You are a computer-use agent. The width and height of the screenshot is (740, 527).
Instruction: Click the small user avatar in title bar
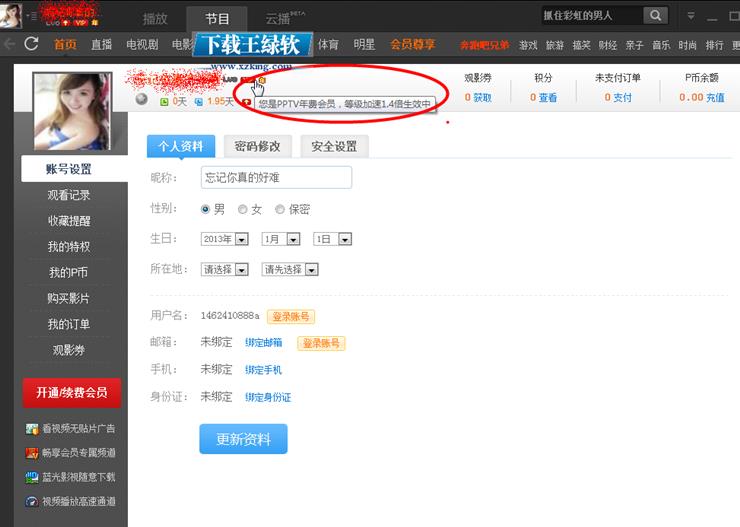tap(11, 16)
